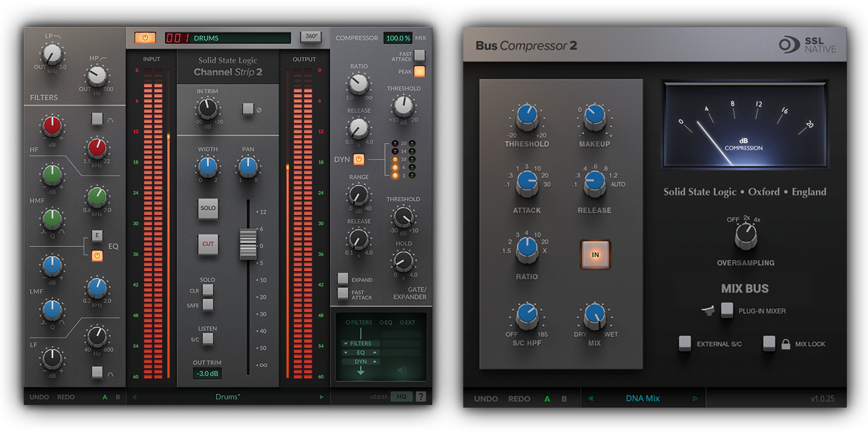
Task: Open the DNA Mix preset menu
Action: (643, 398)
